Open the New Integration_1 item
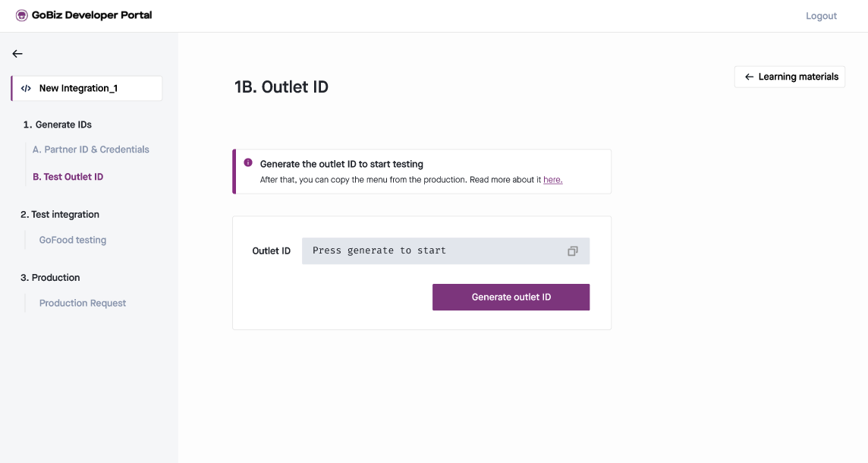The width and height of the screenshot is (868, 463). coord(87,88)
